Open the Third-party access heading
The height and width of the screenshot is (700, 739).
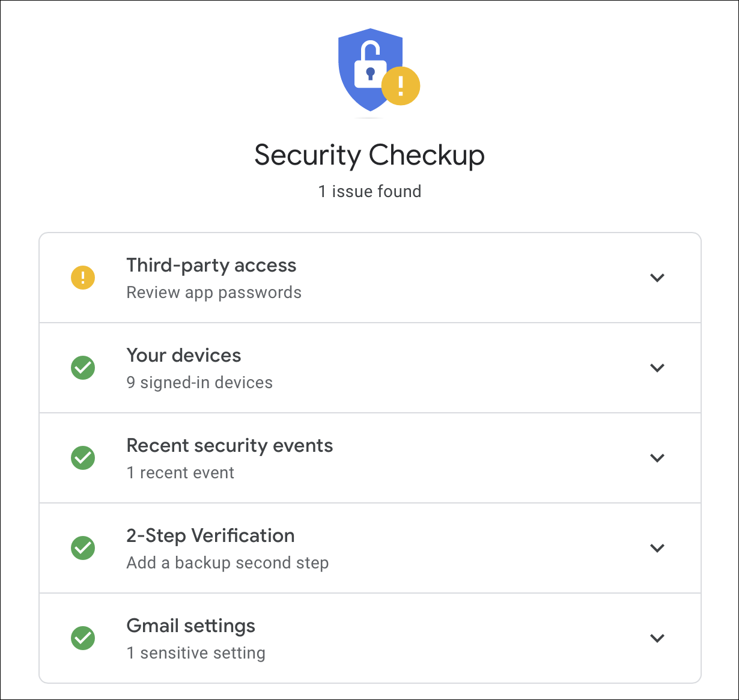pyautogui.click(x=211, y=266)
